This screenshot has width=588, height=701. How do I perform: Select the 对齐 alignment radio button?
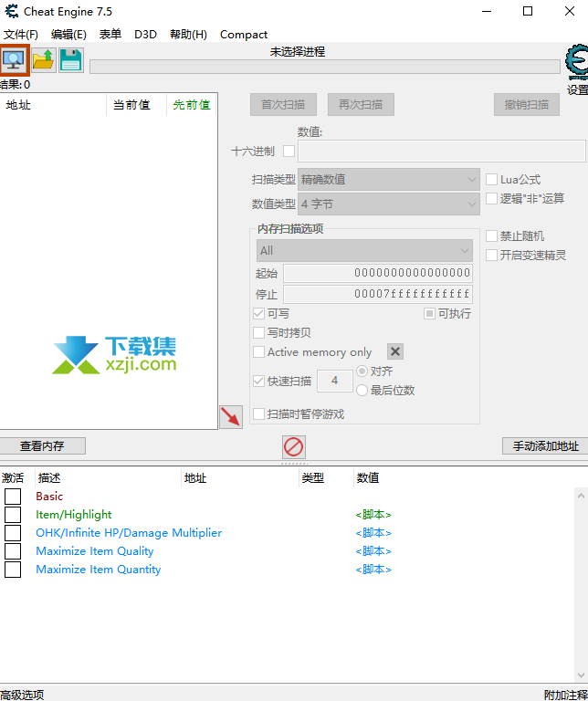coord(362,371)
